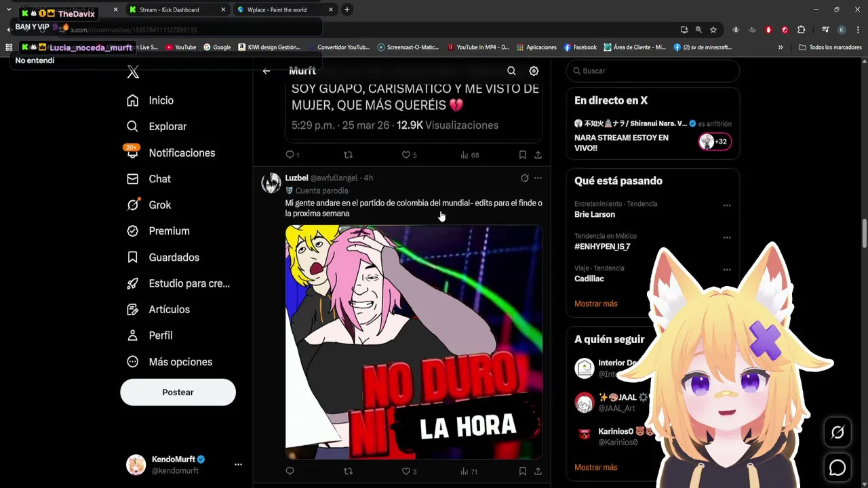This screenshot has width=868, height=488.
Task: Repost the first post above Luzbel
Action: pyautogui.click(x=348, y=155)
